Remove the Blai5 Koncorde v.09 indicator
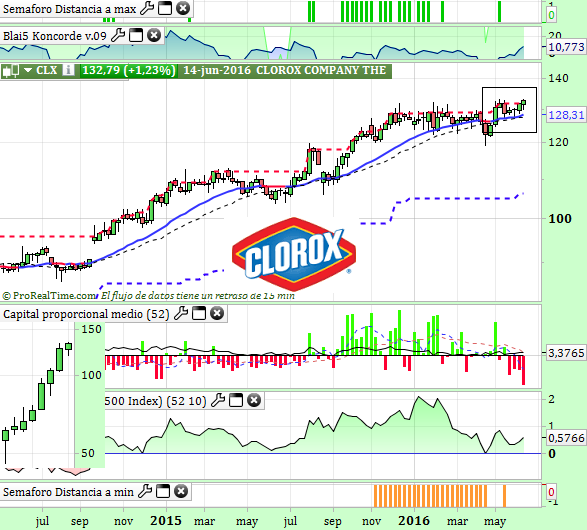This screenshot has width=587, height=530. [x=154, y=36]
